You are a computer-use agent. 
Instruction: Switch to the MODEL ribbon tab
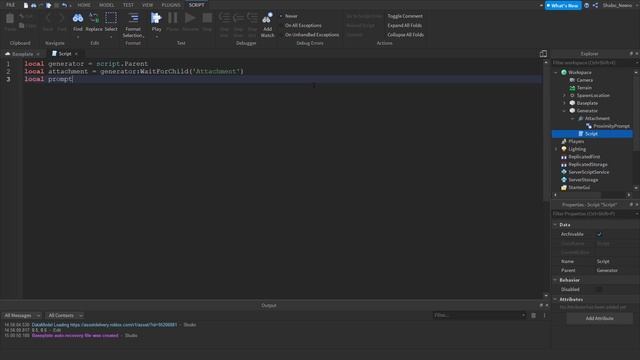pyautogui.click(x=107, y=5)
